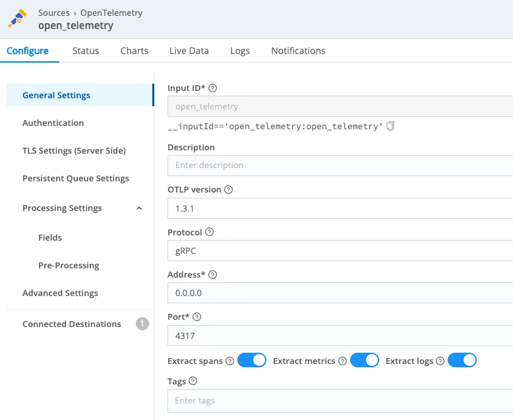Go to Sources breadcrumb link
Screen dimensions: 513x420
pos(54,13)
